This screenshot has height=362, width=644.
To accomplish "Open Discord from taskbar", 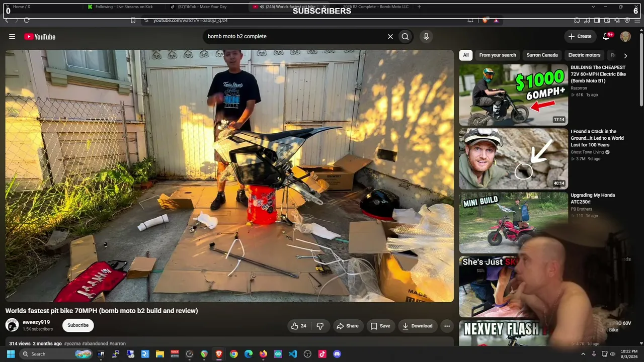I will coord(337,354).
